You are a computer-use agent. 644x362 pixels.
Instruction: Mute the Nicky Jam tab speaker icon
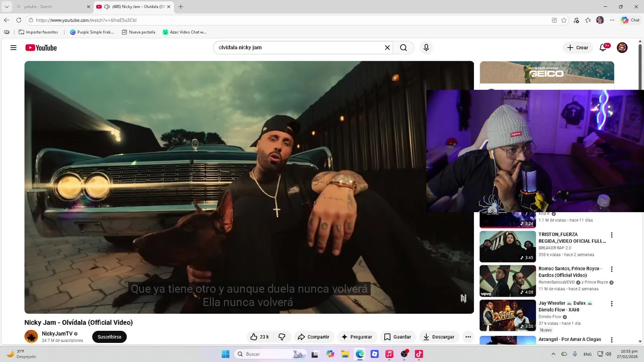pos(107,7)
